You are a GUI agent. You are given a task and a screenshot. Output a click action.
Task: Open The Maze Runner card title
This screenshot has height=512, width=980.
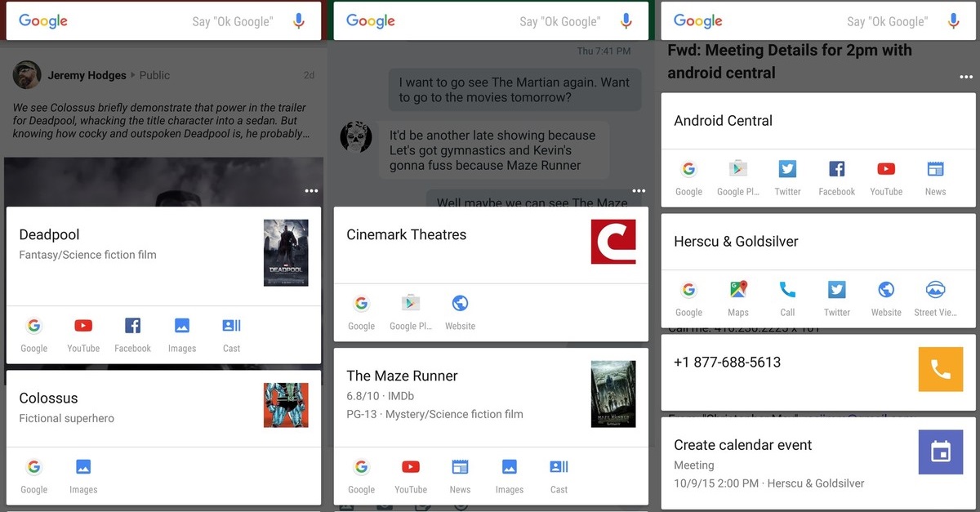tap(402, 376)
